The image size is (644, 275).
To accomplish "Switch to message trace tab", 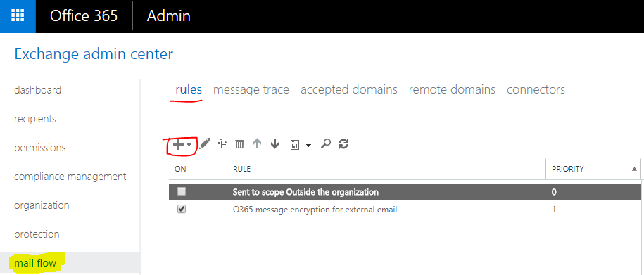I will pyautogui.click(x=251, y=89).
